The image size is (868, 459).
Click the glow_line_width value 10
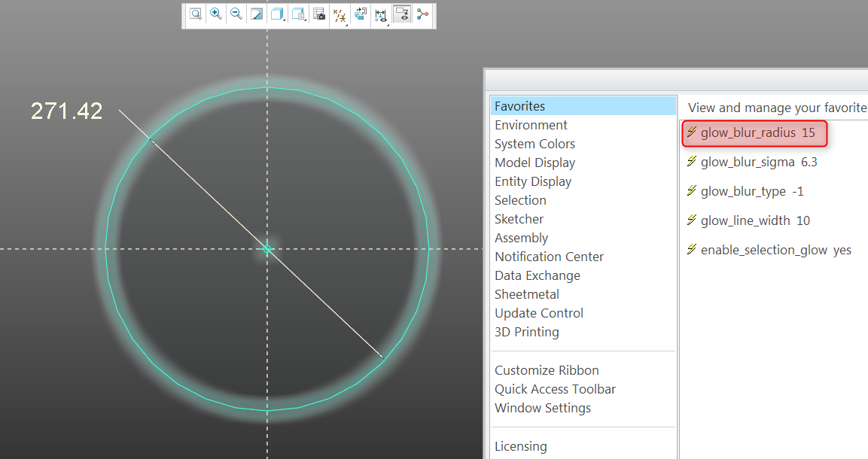(x=803, y=220)
